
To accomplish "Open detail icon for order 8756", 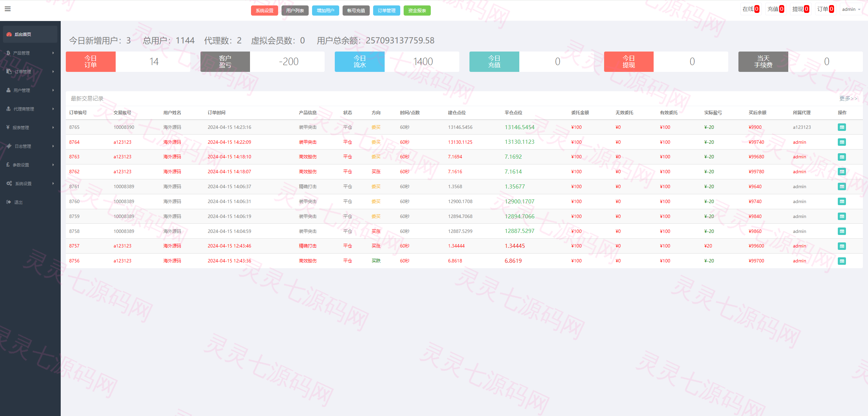I will click(842, 261).
